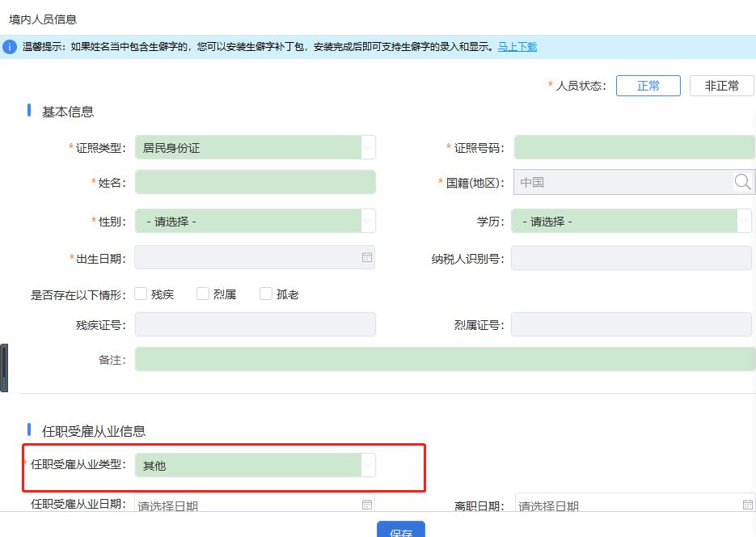Check the 孤老 checkbox

point(266,294)
